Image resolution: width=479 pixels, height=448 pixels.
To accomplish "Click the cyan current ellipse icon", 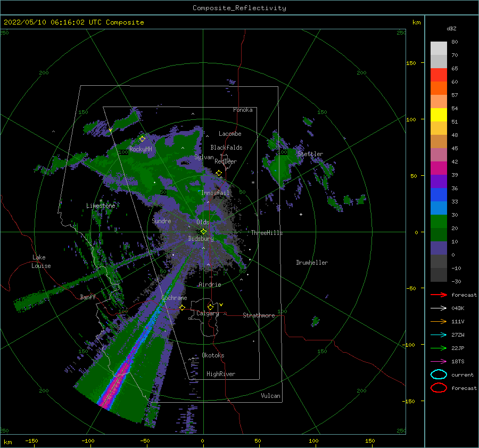I will (439, 374).
